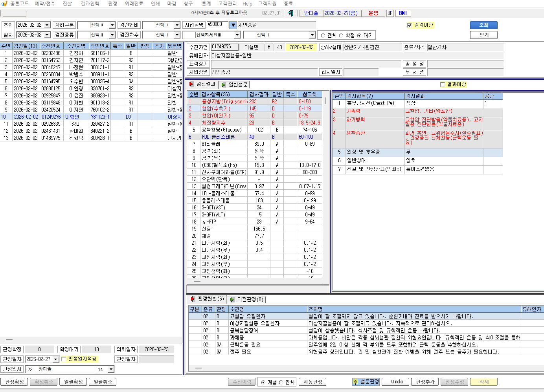The height and width of the screenshot is (392, 544).
Task: Open the 판정의사 dropdown showing 방다솔
Action: [x=111, y=369]
